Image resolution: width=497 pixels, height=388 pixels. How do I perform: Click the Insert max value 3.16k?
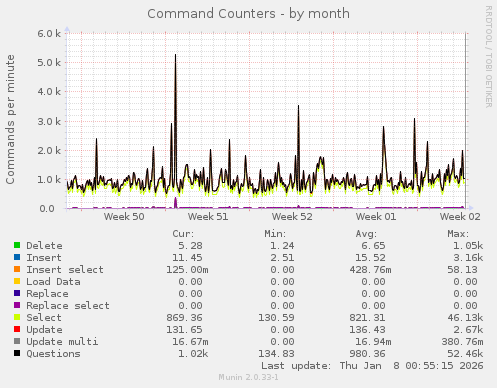coord(468,258)
